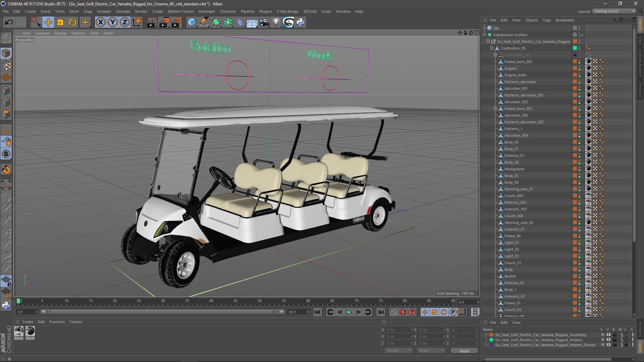644x362 pixels.
Task: Toggle visibility dots of Sky object
Action: pos(579,28)
